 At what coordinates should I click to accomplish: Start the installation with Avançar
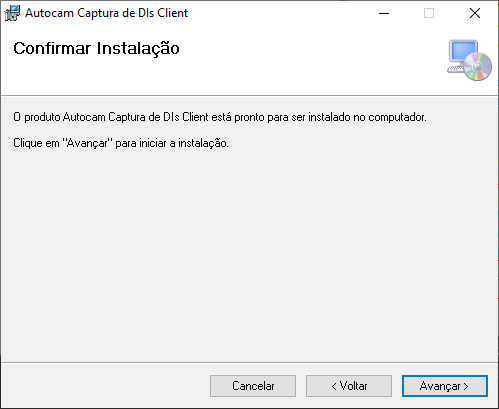(445, 386)
